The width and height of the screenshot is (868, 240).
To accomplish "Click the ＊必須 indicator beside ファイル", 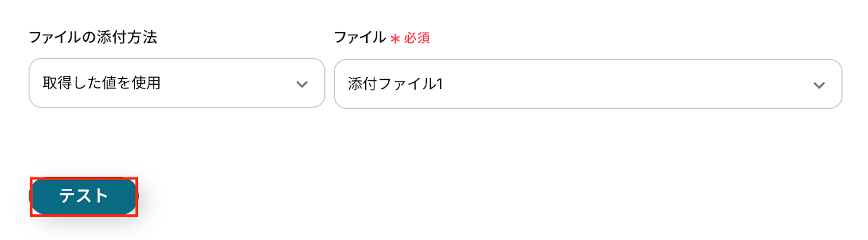I will click(x=410, y=38).
